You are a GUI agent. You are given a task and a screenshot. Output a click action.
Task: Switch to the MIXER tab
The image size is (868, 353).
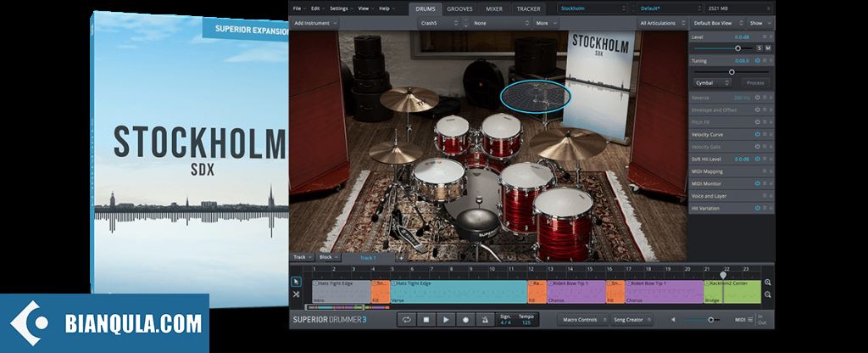click(494, 8)
